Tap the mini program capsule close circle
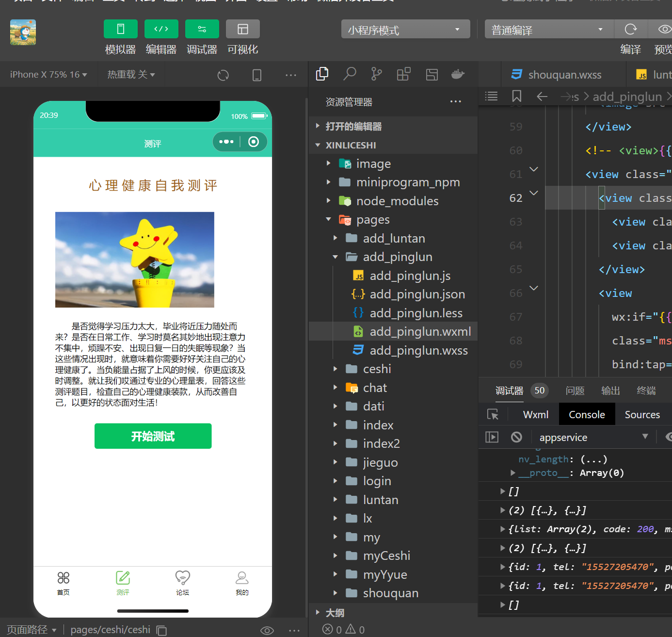The width and height of the screenshot is (672, 637). pyautogui.click(x=254, y=142)
